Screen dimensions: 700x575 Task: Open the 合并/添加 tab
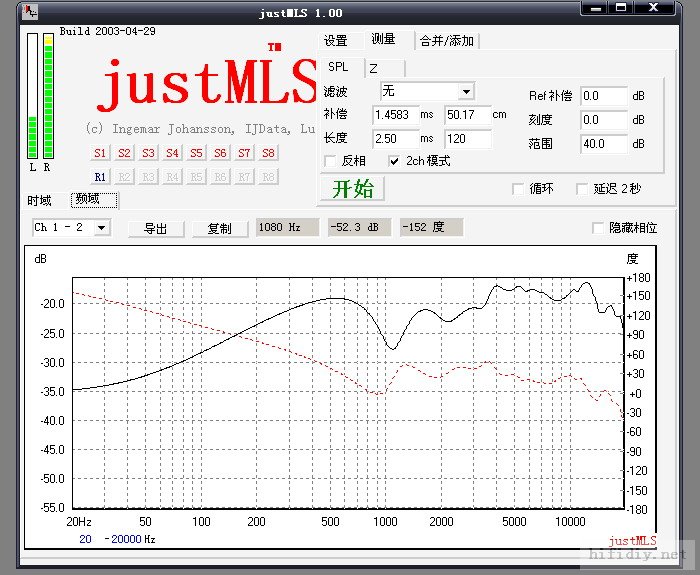pyautogui.click(x=447, y=41)
